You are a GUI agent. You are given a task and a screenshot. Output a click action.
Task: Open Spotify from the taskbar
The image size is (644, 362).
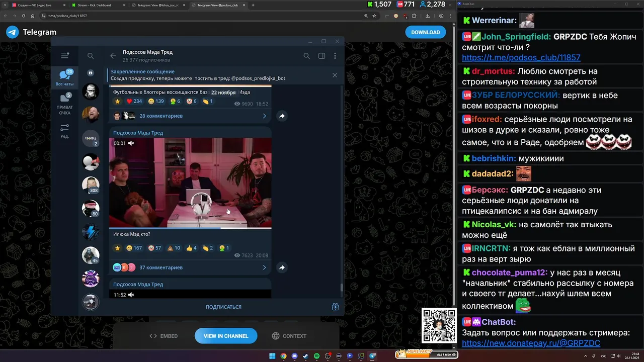pyautogui.click(x=316, y=356)
